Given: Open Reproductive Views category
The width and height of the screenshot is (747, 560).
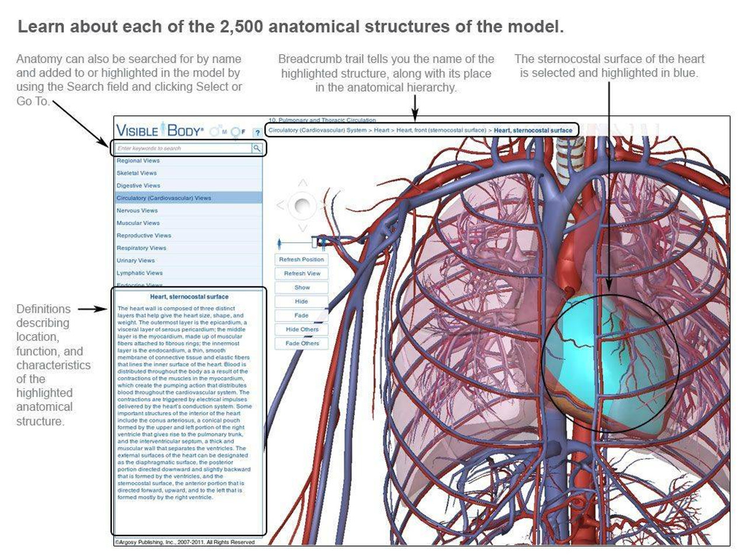Looking at the screenshot, I should (188, 236).
